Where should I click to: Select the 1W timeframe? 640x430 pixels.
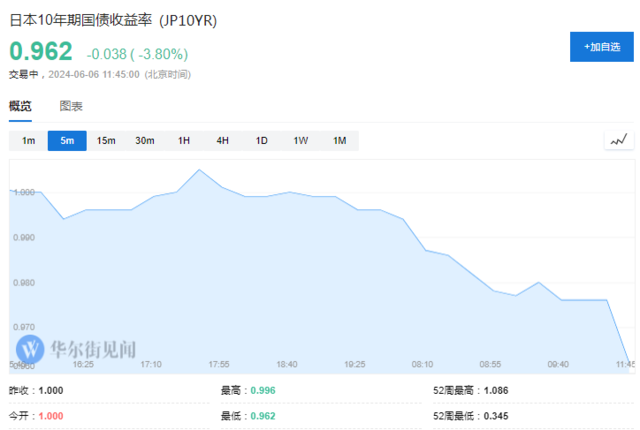click(301, 141)
